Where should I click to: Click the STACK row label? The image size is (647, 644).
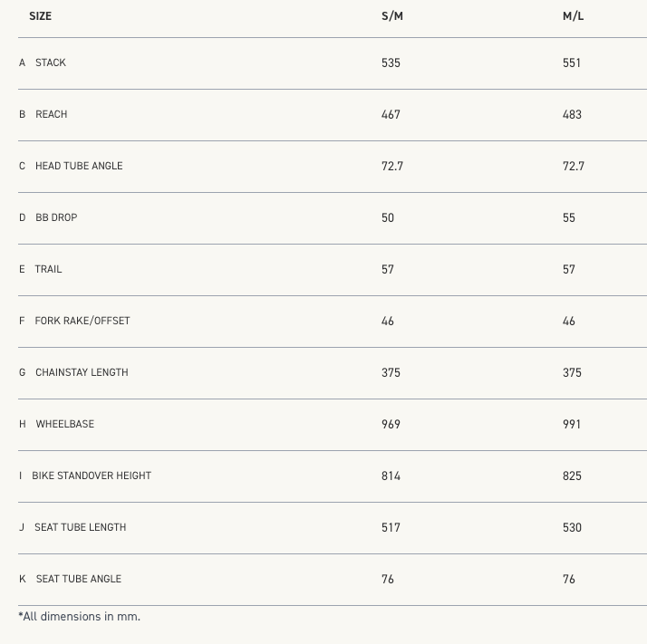coord(51,62)
